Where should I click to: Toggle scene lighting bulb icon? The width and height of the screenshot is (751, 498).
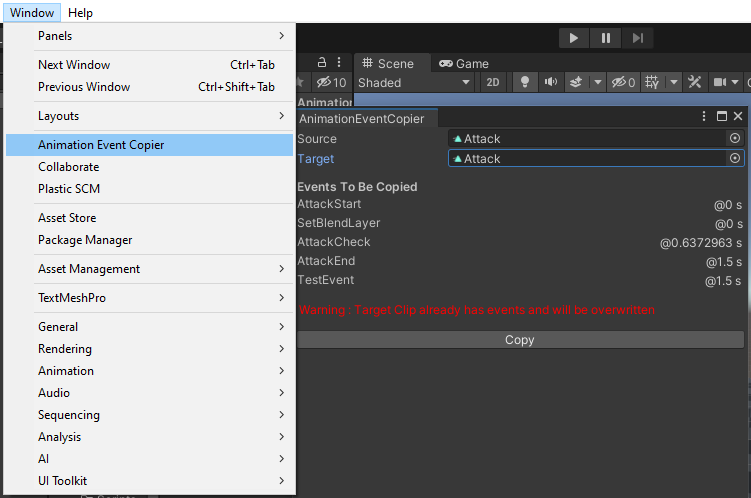coord(525,82)
